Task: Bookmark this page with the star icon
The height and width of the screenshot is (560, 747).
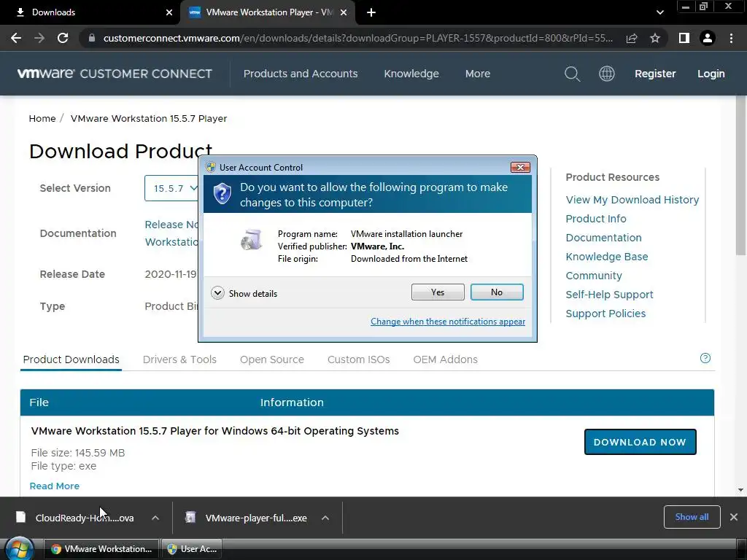Action: pos(655,38)
